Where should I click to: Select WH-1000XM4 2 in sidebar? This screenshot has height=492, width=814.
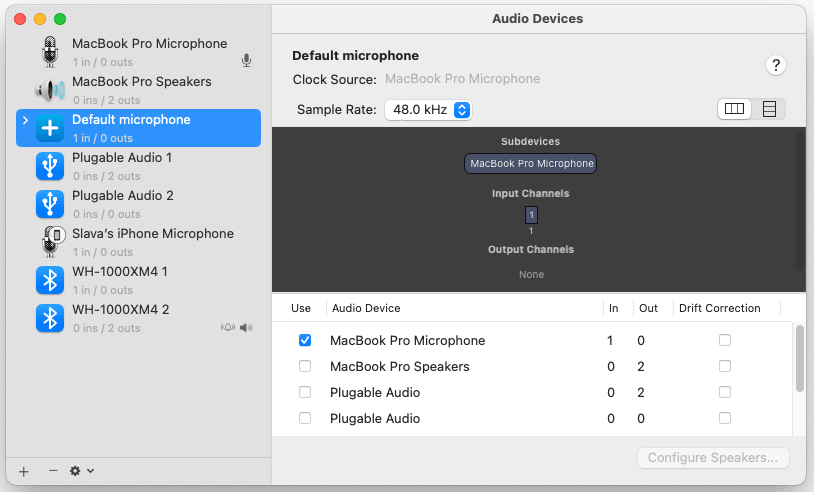138,318
